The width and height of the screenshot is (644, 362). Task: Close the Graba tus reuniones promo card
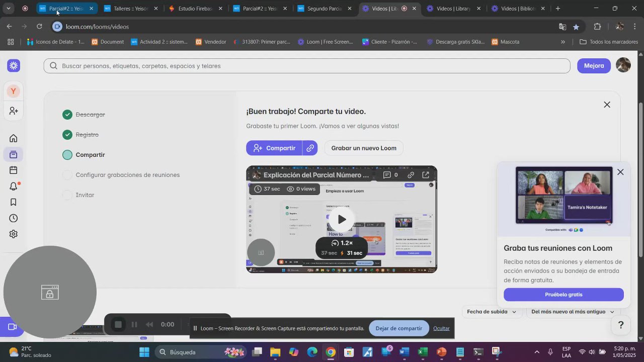(620, 172)
